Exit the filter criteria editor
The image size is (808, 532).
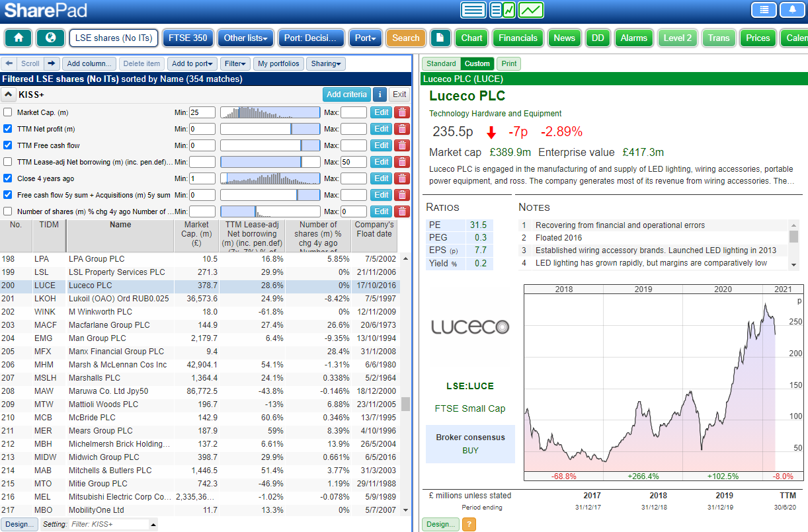tap(399, 95)
